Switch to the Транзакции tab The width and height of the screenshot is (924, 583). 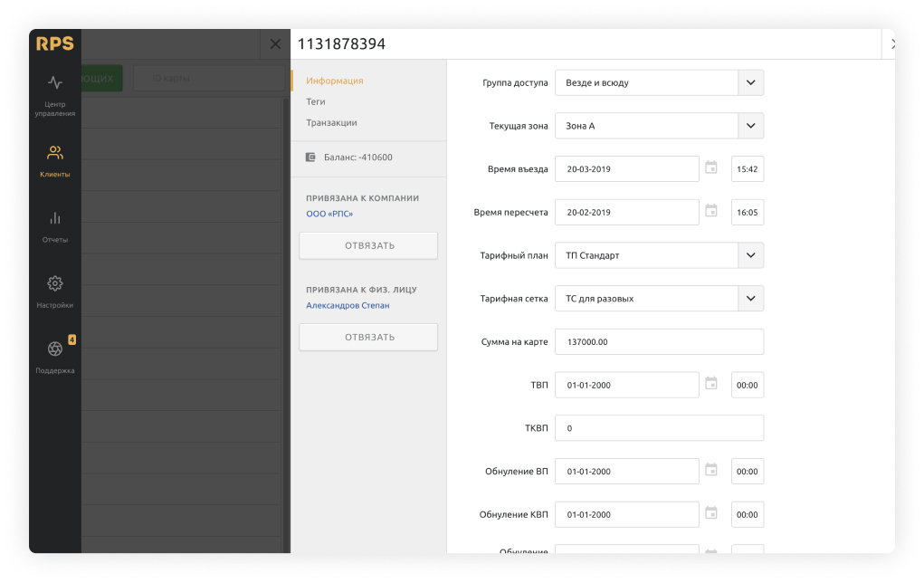[x=331, y=123]
